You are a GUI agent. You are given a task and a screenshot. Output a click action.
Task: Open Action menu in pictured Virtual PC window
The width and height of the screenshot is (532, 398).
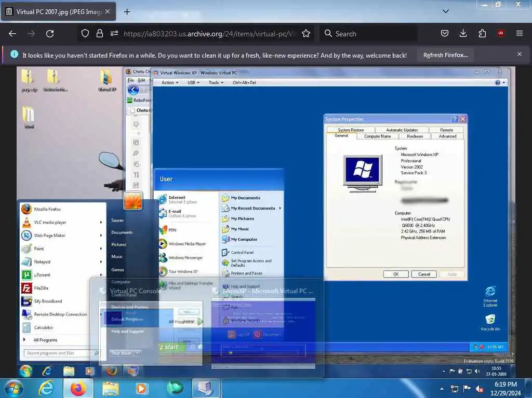(x=170, y=83)
